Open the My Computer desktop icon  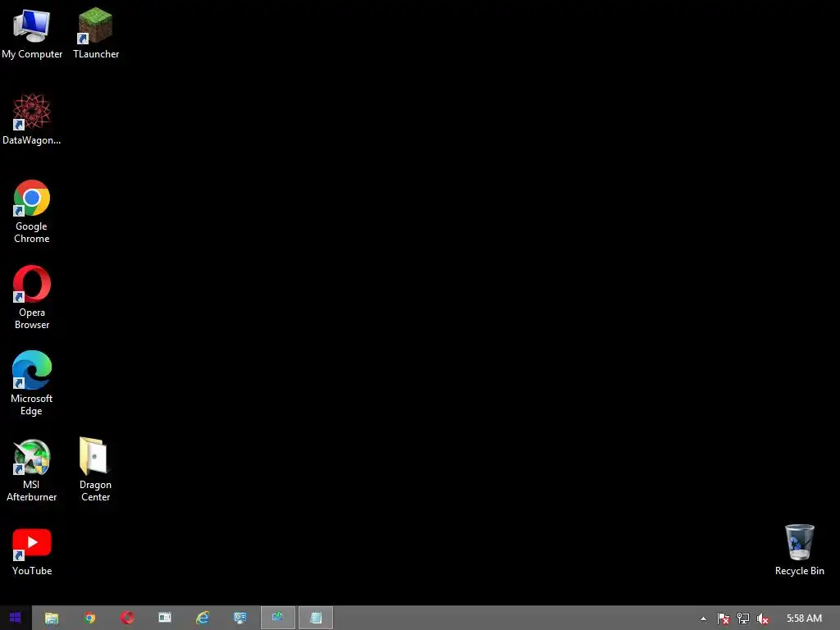[x=32, y=33]
